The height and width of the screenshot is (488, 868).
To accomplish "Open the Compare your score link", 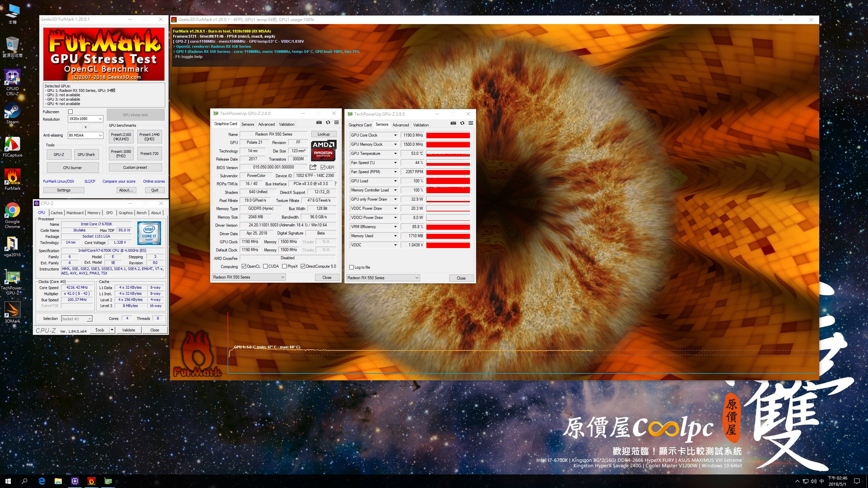I will tap(119, 181).
